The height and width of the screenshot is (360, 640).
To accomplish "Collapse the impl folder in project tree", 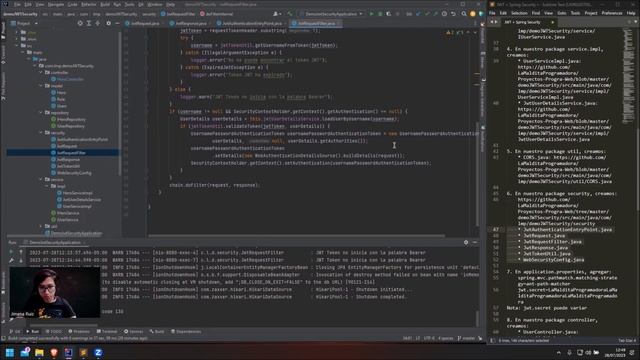I will point(47,186).
